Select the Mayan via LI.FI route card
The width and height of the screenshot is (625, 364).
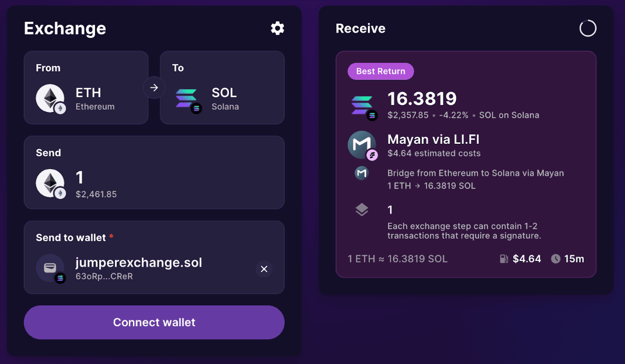[x=466, y=164]
